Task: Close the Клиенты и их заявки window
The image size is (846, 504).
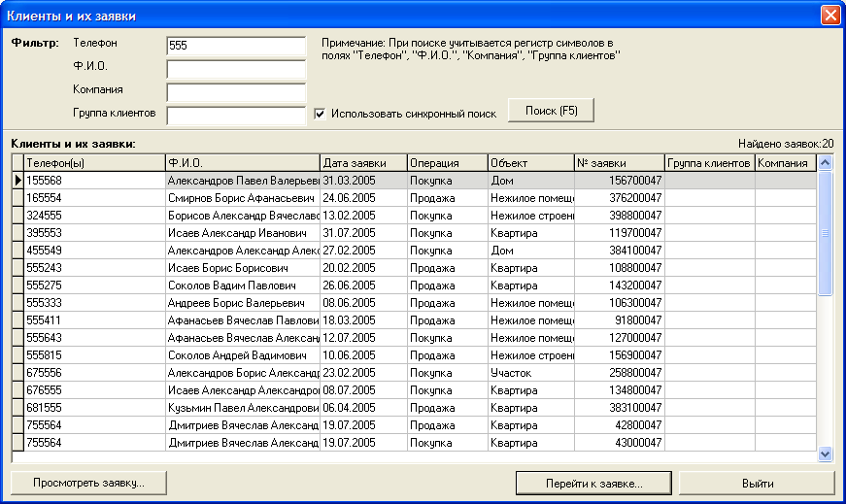Action: (x=830, y=16)
